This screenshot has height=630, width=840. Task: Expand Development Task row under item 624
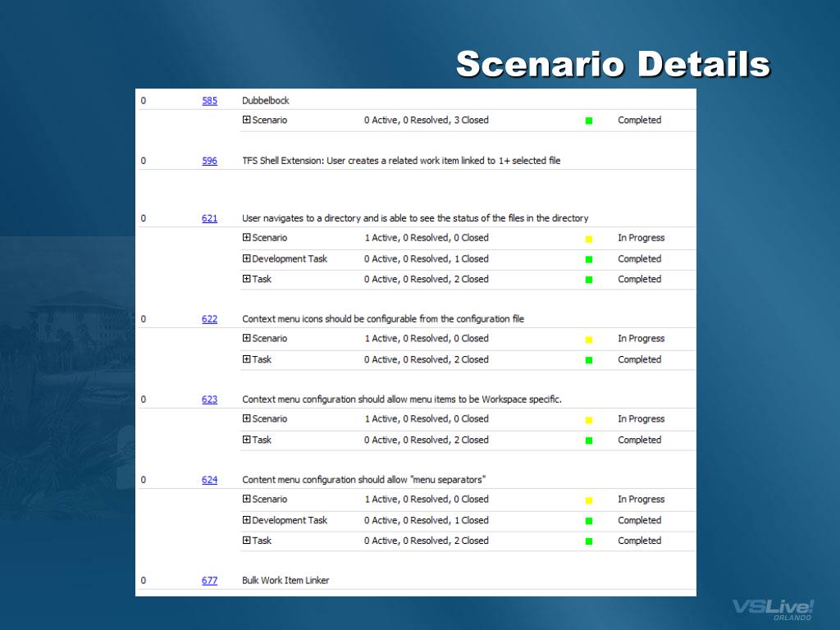[x=246, y=520]
